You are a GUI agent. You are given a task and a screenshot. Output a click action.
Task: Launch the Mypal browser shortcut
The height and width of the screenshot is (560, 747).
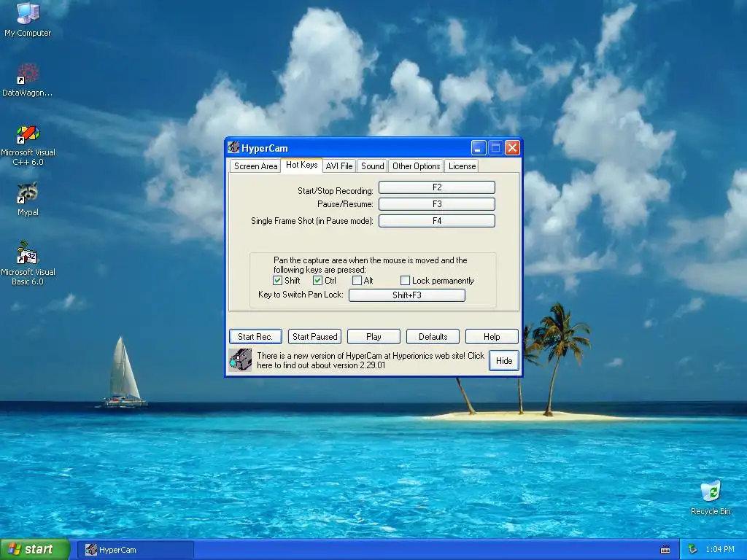[x=28, y=199]
